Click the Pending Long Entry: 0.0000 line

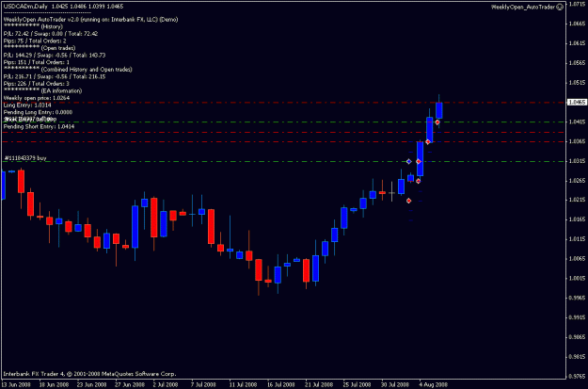coord(38,112)
